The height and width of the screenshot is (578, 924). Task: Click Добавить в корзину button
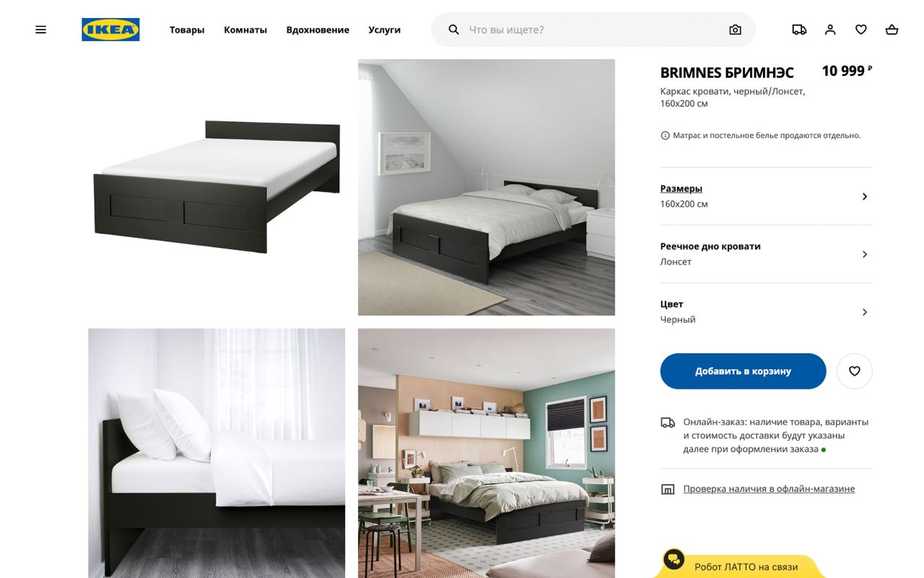click(743, 371)
